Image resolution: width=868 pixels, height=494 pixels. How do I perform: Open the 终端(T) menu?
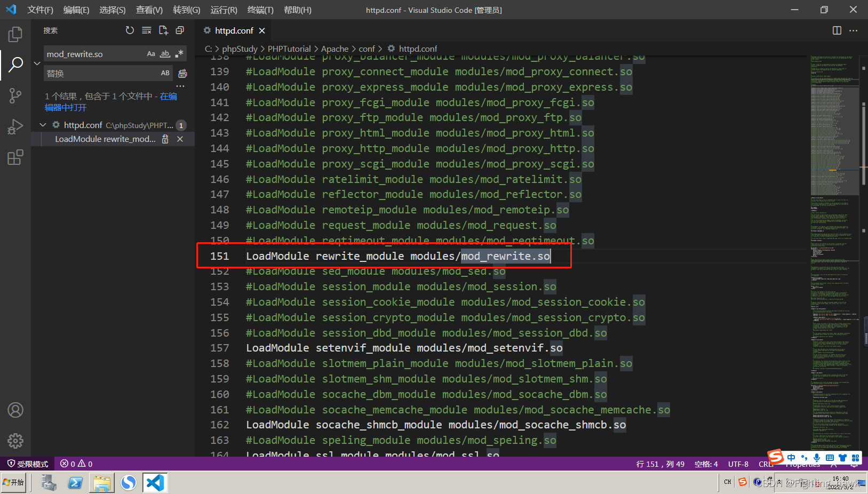click(x=260, y=10)
